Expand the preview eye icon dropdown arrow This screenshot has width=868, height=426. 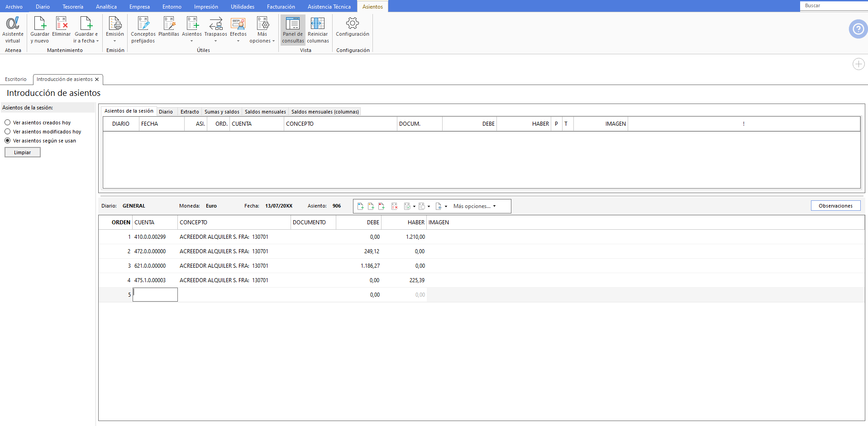coord(446,206)
